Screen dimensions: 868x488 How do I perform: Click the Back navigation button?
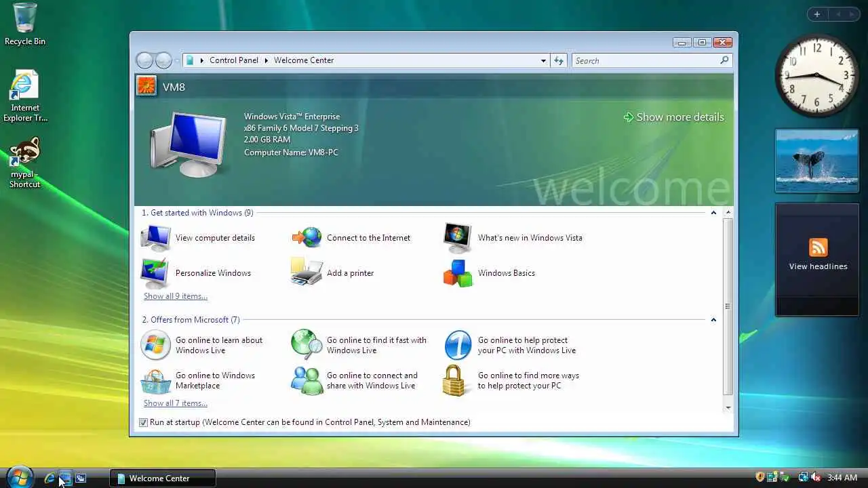145,60
